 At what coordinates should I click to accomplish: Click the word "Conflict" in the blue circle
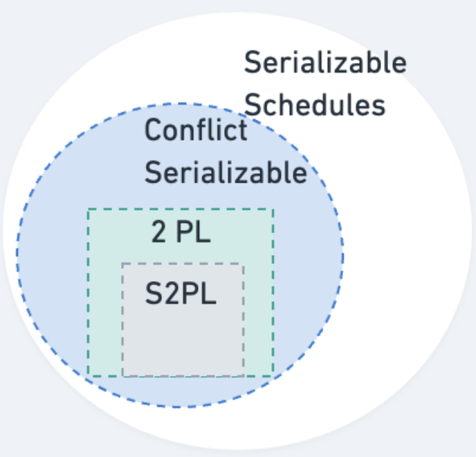pyautogui.click(x=196, y=129)
